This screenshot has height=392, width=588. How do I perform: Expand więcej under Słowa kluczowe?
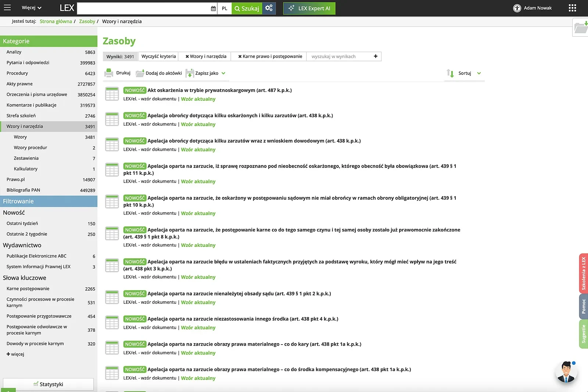click(x=15, y=354)
